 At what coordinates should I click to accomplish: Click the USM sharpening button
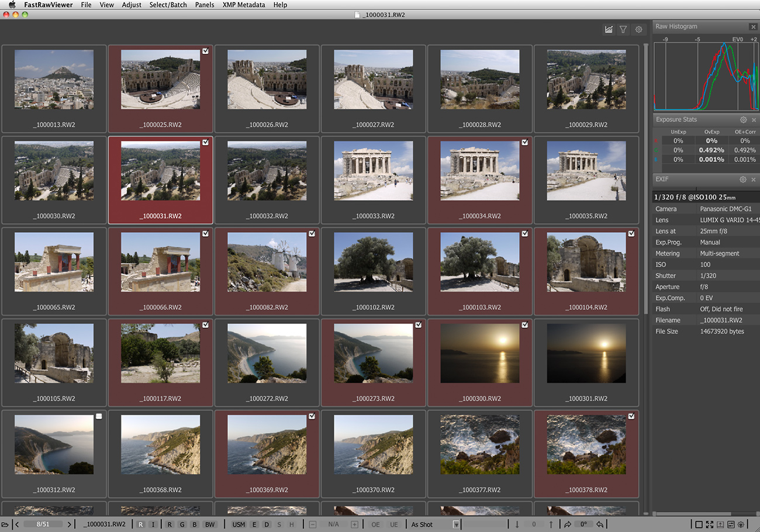(x=239, y=524)
